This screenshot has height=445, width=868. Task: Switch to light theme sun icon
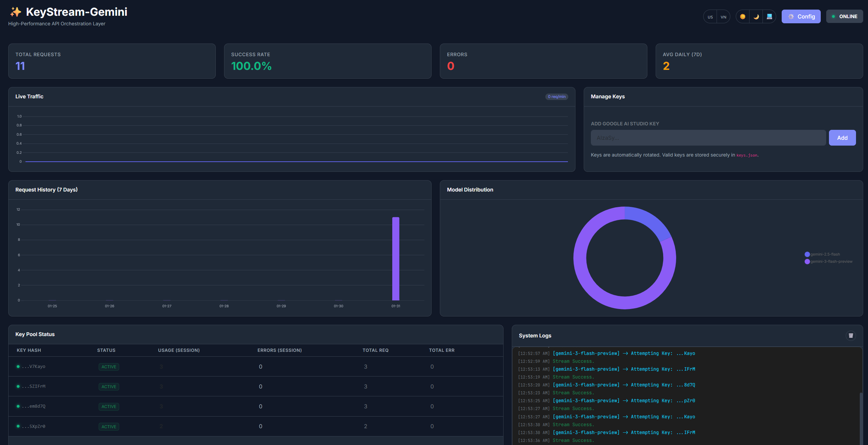(742, 16)
